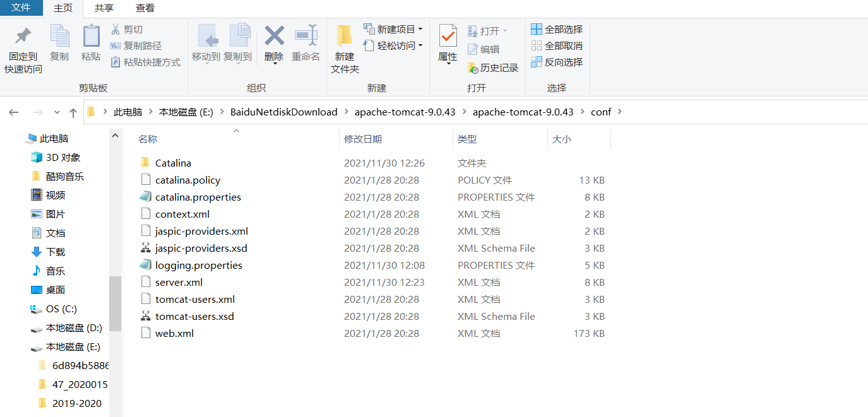Select 此电脑 in the navigation pane
This screenshot has width=868, height=417.
click(x=54, y=138)
